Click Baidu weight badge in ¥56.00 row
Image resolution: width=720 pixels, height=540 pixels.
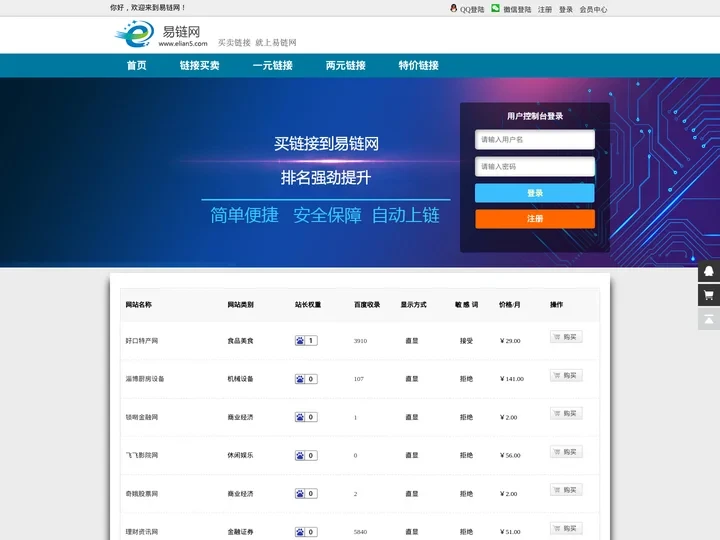coord(306,455)
